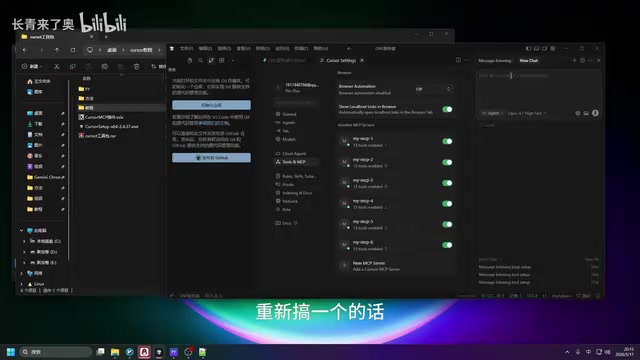Open the 终端(T) menu in Cursor
Screen dimensions: 640x360
[x=301, y=48]
